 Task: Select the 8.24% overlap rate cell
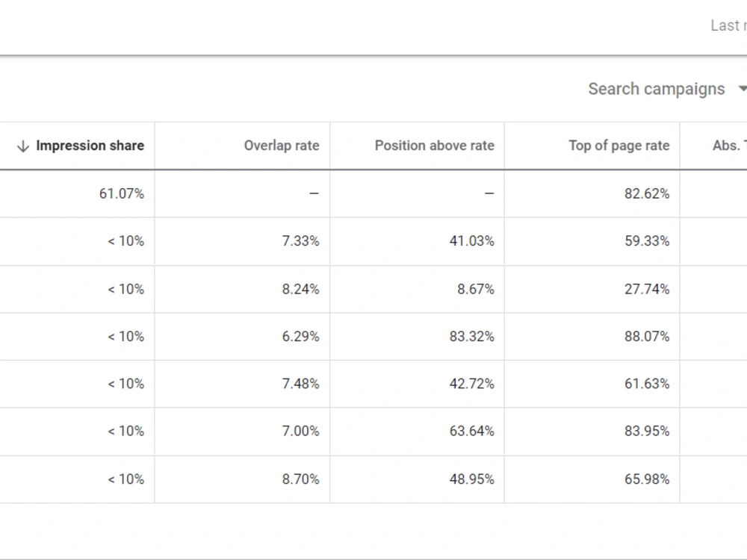click(x=300, y=289)
